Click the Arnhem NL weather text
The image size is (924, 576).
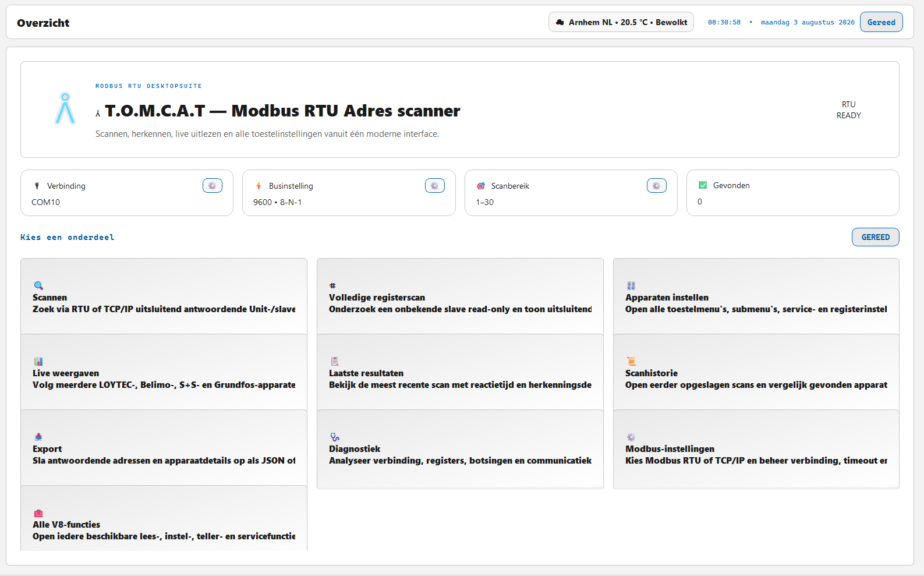tap(628, 22)
